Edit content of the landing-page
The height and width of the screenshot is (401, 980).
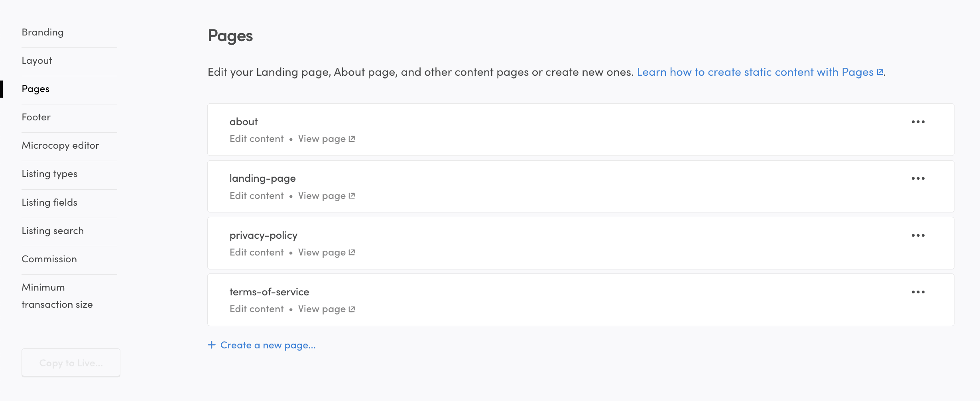click(x=256, y=196)
